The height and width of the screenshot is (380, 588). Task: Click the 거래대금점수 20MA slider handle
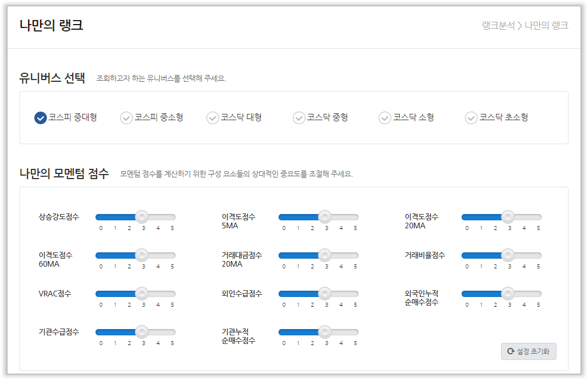tap(324, 255)
